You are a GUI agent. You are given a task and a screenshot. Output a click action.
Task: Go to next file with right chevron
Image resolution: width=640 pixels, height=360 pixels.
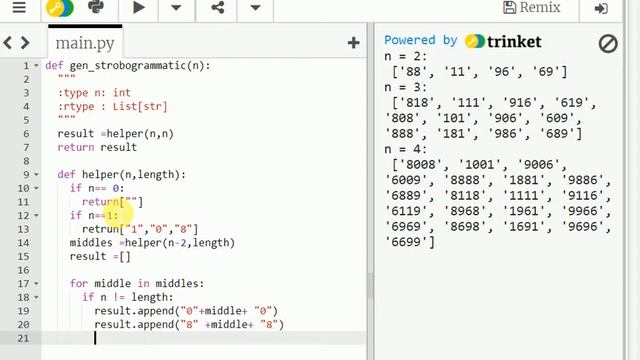pos(25,42)
